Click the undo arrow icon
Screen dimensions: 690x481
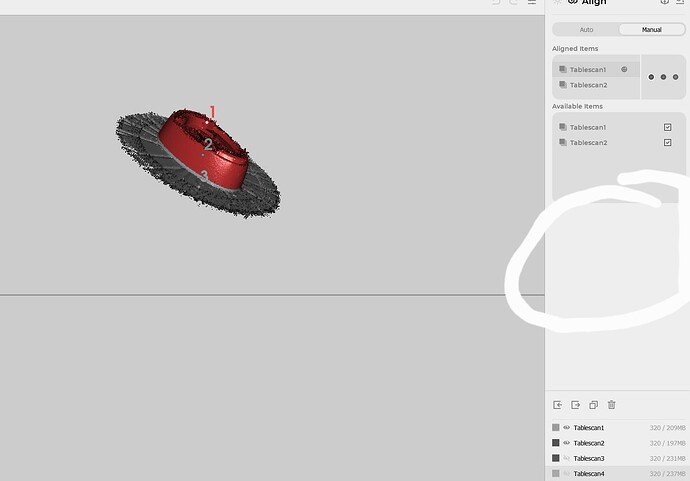pos(496,3)
